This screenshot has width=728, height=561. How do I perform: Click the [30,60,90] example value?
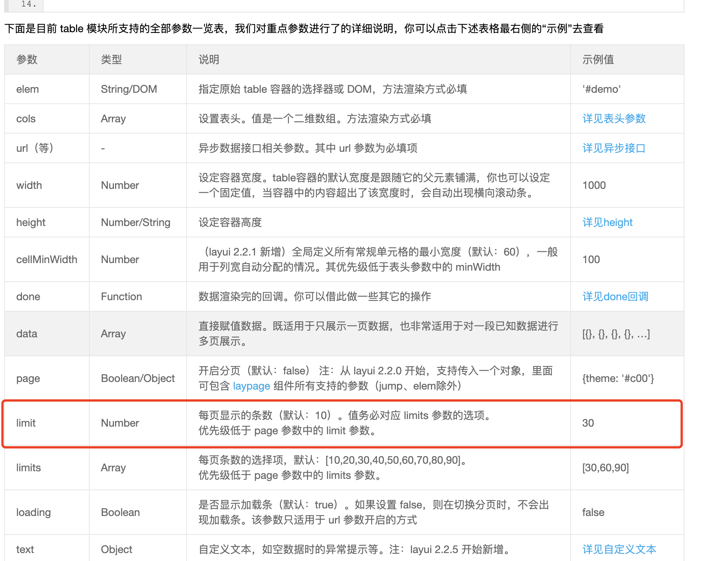point(605,467)
